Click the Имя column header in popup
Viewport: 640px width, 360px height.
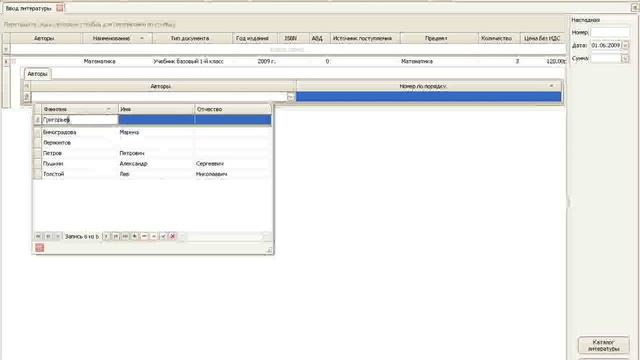tap(156, 109)
